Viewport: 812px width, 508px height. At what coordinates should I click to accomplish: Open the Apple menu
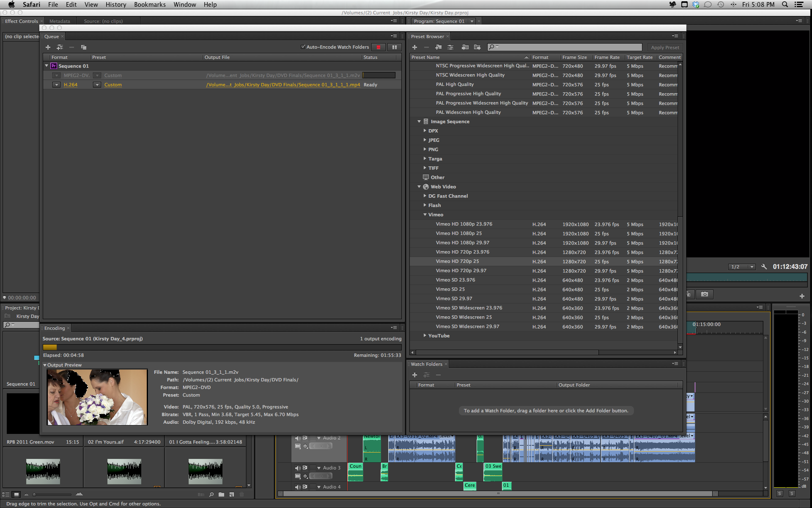[x=11, y=4]
